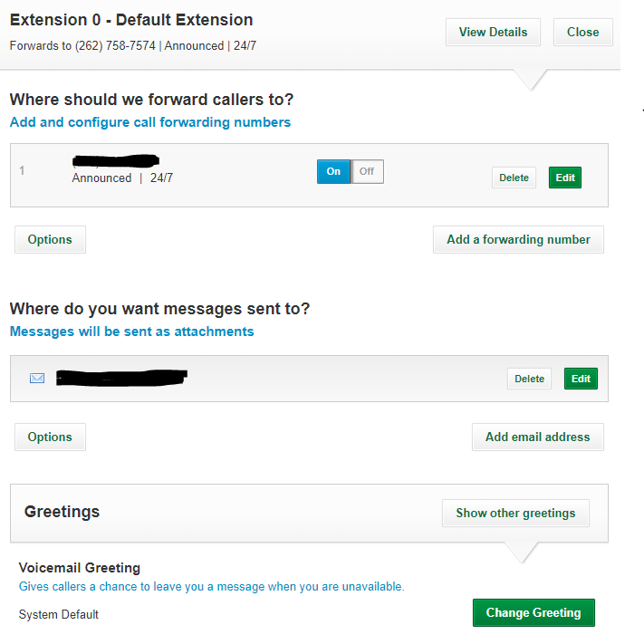This screenshot has height=644, width=644.
Task: Delete forwarding number 1
Action: pos(514,178)
